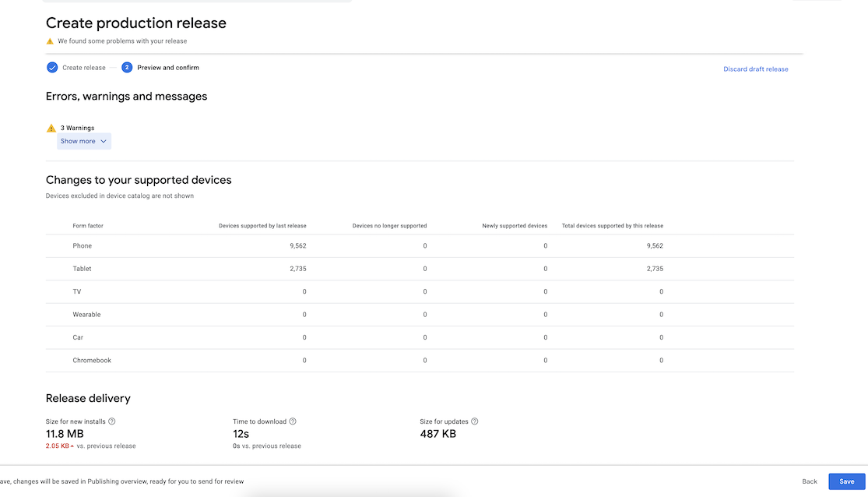Expand the Show more warnings dropdown
This screenshot has width=868, height=497.
(x=83, y=141)
